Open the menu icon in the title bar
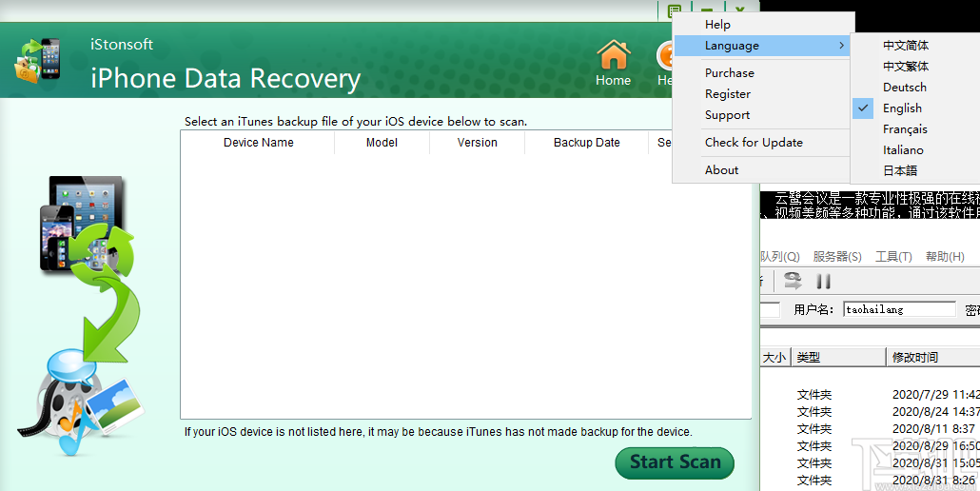 point(675,10)
